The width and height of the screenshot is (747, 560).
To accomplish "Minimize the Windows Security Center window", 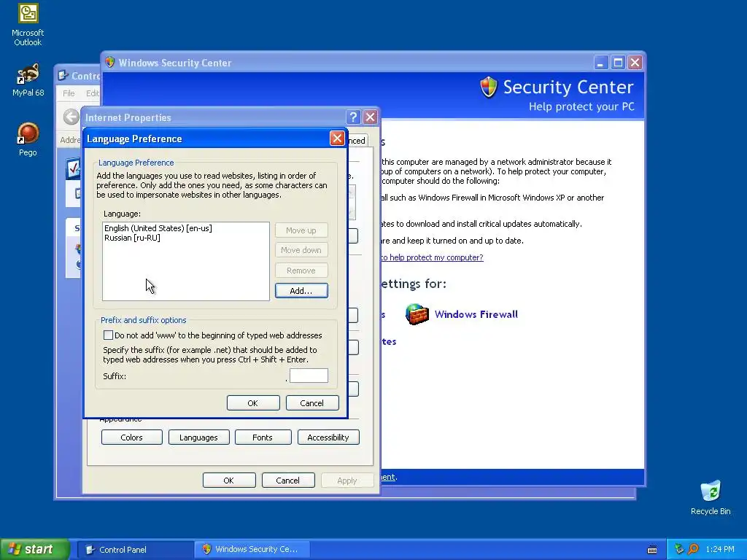I will [x=601, y=63].
